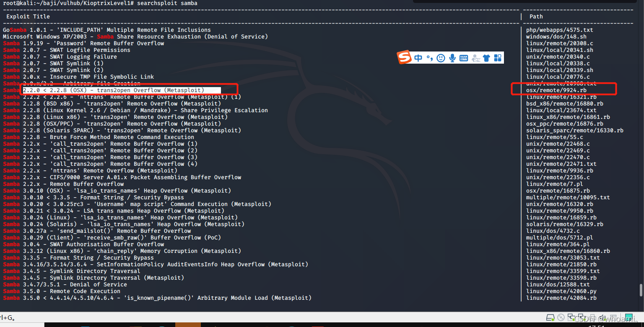Activate the microphone voice input icon
The height and width of the screenshot is (327, 644).
pos(452,58)
